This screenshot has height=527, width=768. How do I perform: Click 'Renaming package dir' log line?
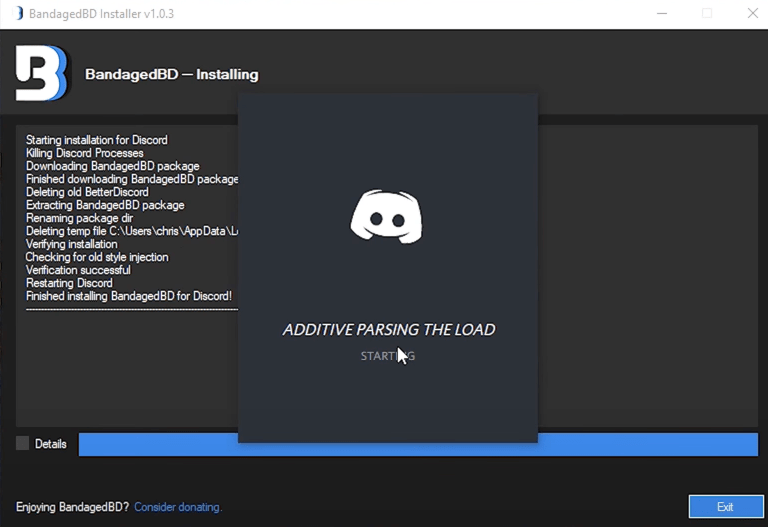point(79,218)
